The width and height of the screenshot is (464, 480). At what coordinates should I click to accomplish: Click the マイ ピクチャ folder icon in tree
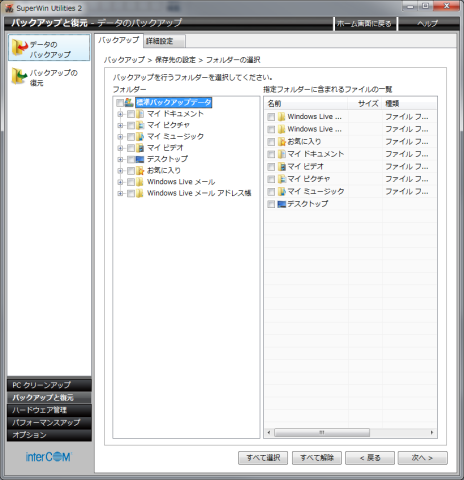click(x=140, y=125)
